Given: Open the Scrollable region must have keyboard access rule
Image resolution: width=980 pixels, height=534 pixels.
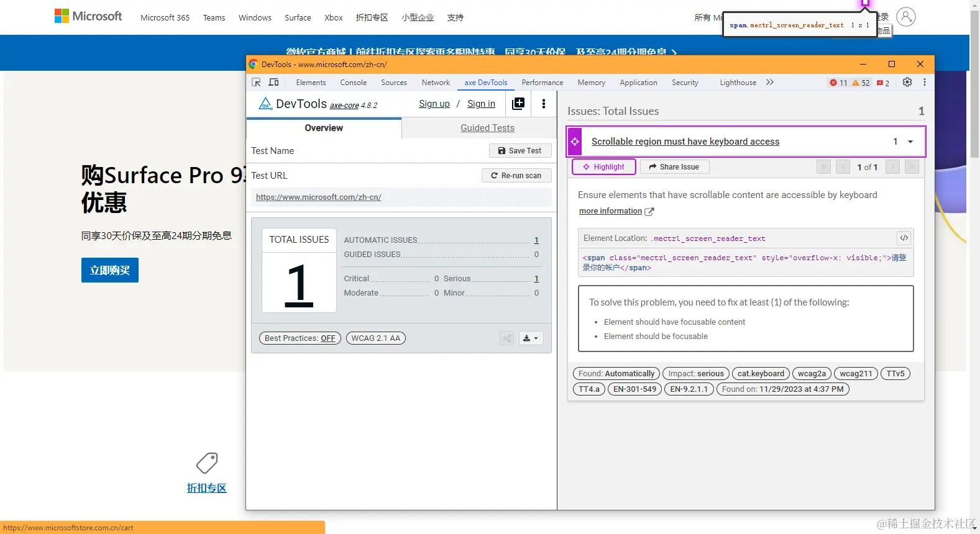Looking at the screenshot, I should tap(685, 142).
